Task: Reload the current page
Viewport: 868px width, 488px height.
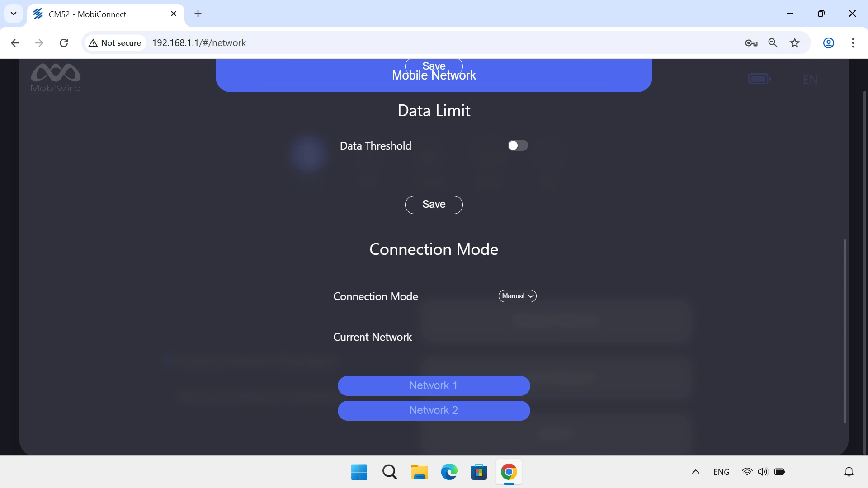Action: [64, 42]
